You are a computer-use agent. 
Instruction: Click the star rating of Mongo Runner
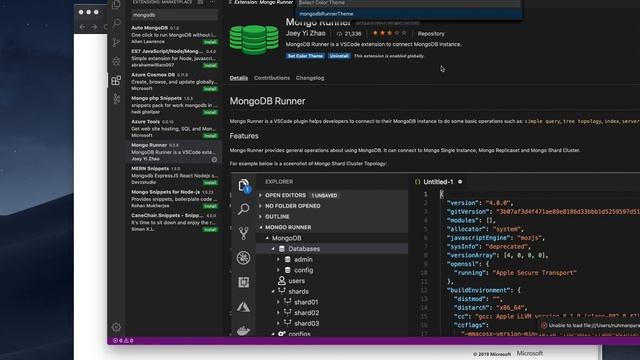pos(389,33)
